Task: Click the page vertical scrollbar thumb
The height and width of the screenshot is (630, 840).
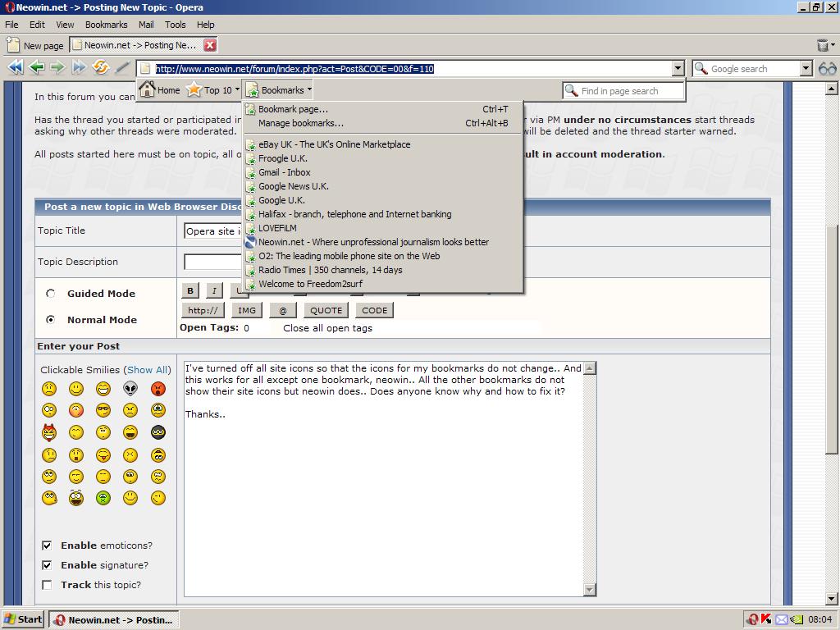Action: pos(832,340)
